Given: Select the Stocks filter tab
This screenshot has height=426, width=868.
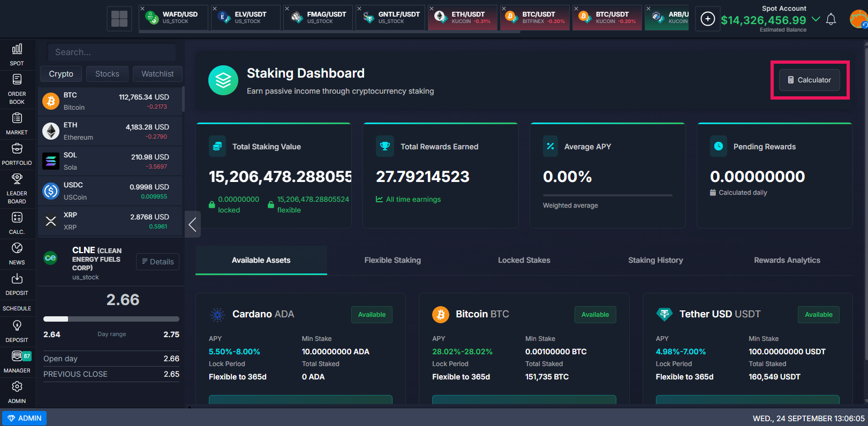Looking at the screenshot, I should [107, 74].
